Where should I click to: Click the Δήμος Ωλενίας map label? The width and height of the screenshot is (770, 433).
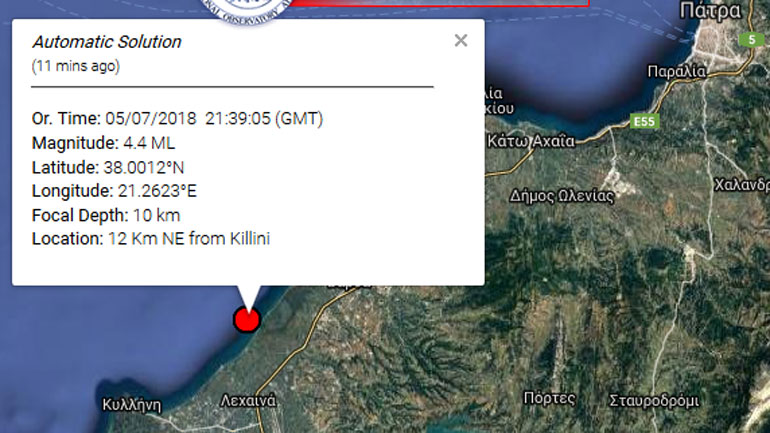(x=561, y=195)
